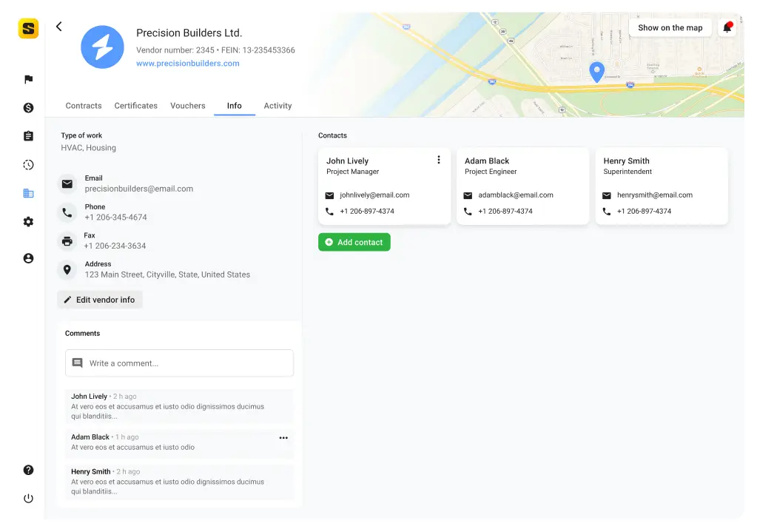Open the dollar sign payments icon
757x532 pixels.
pos(28,108)
